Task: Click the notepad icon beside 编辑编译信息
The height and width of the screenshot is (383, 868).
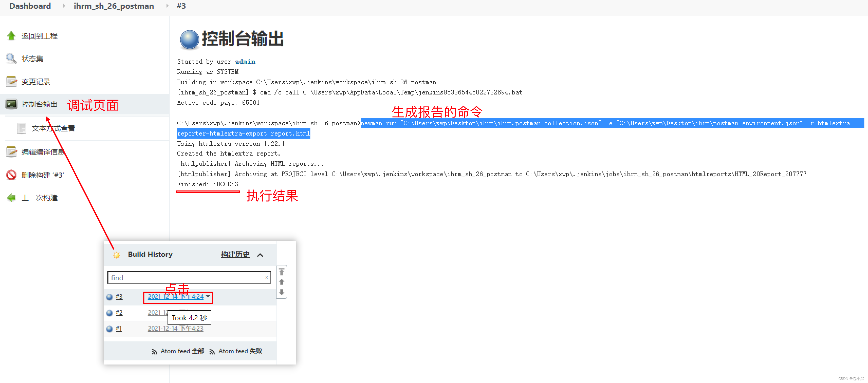Action: [11, 152]
